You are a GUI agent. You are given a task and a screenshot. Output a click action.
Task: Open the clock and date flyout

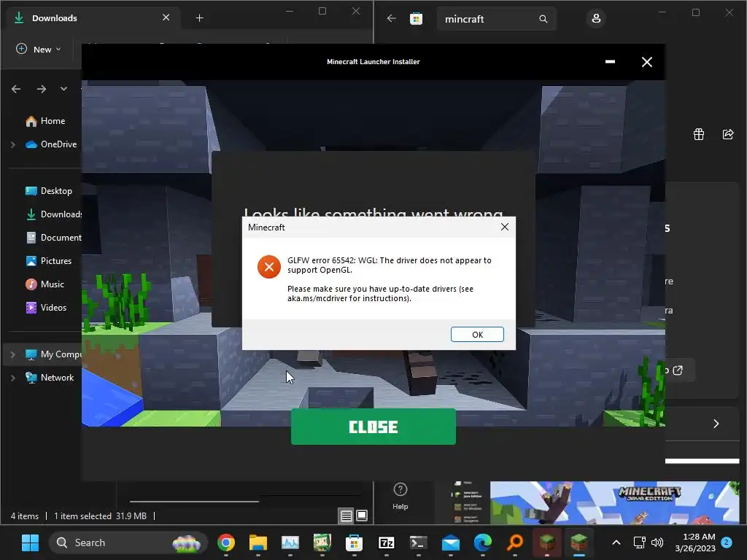pos(695,542)
